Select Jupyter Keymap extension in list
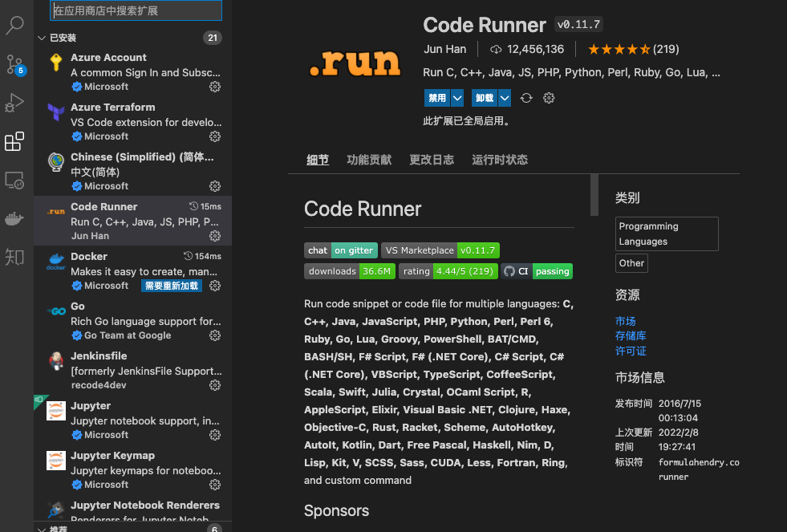787x532 pixels. tap(133, 469)
